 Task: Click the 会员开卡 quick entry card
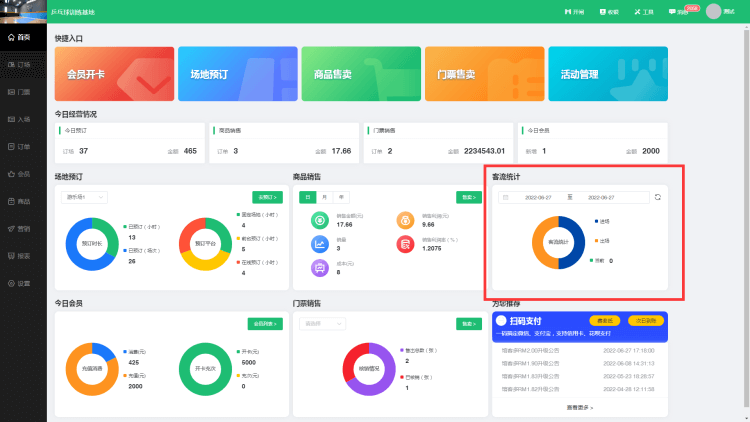pyautogui.click(x=114, y=73)
